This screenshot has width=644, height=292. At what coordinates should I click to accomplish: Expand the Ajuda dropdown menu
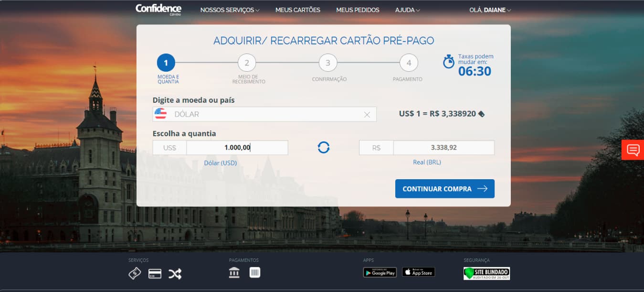[x=407, y=10]
